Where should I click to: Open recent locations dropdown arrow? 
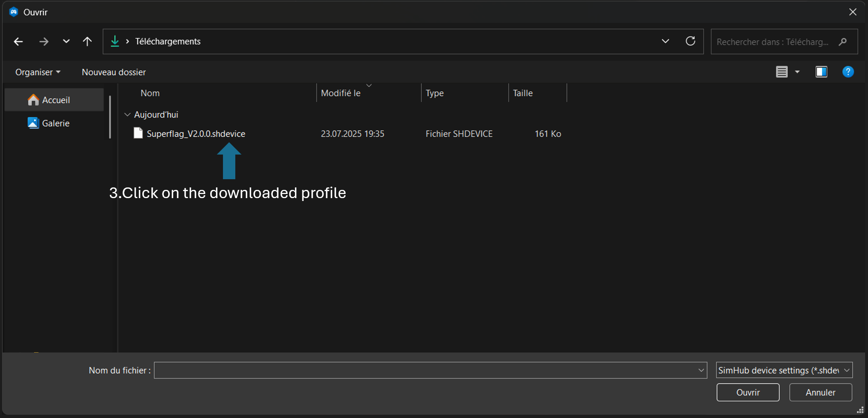66,42
